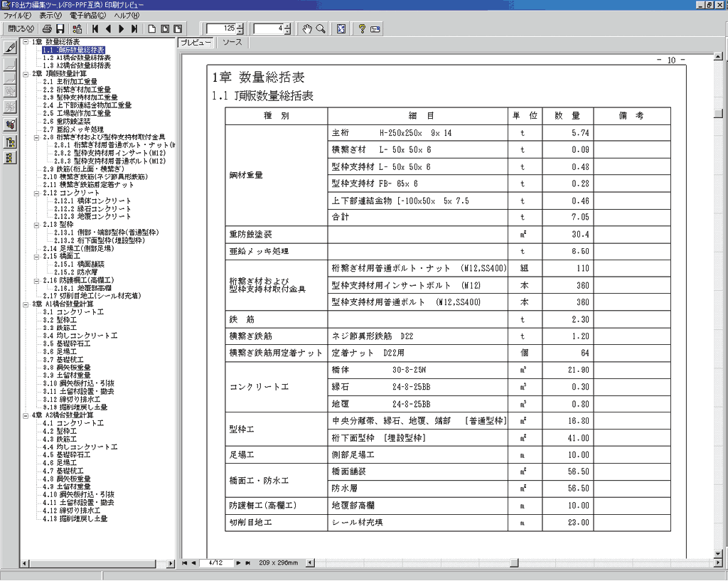
Task: Open the colored settings icon beside save
Action: click(x=77, y=28)
